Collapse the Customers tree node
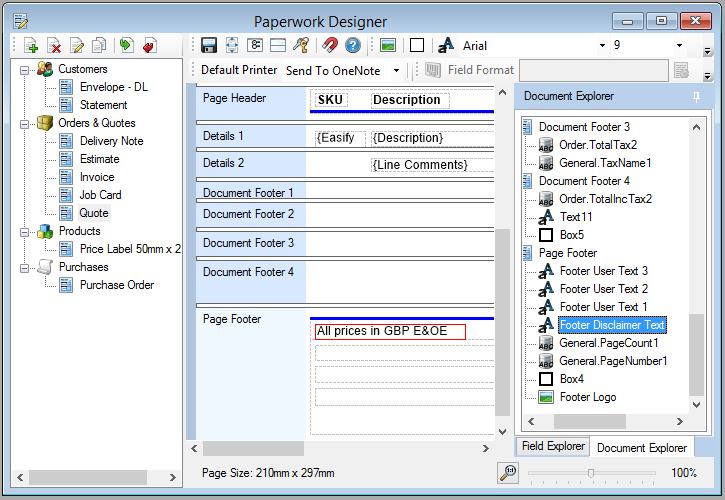Image resolution: width=725 pixels, height=500 pixels. pos(24,69)
